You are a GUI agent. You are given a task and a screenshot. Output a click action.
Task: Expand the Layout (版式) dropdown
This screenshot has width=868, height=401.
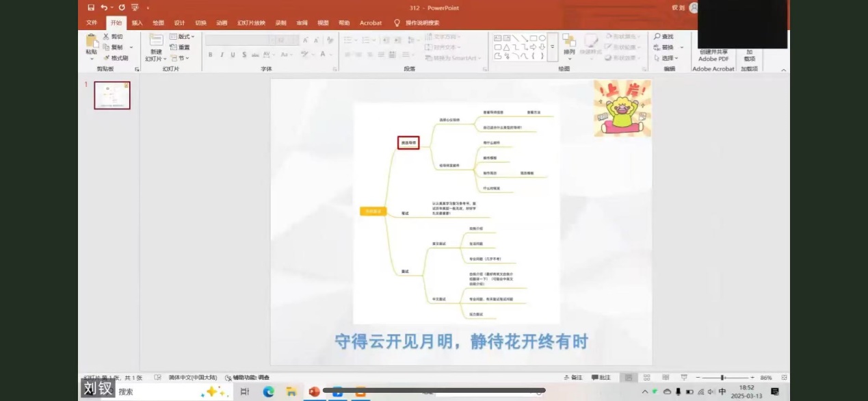[x=183, y=36]
